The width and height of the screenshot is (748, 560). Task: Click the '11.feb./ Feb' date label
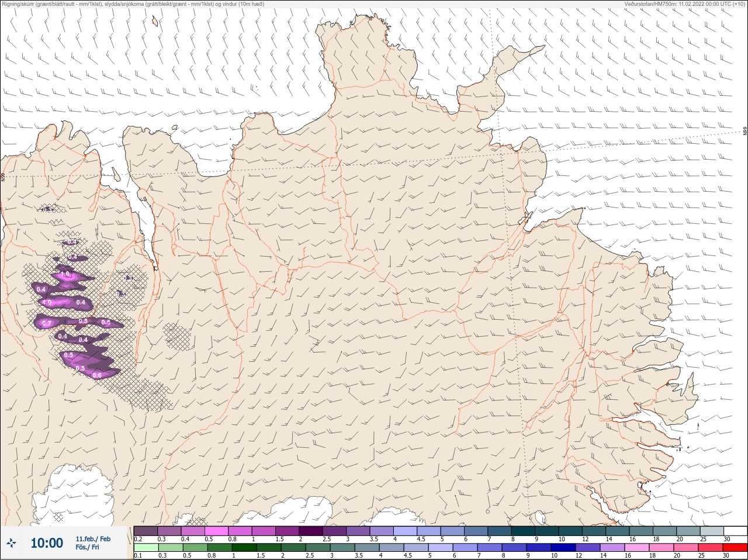pyautogui.click(x=93, y=539)
